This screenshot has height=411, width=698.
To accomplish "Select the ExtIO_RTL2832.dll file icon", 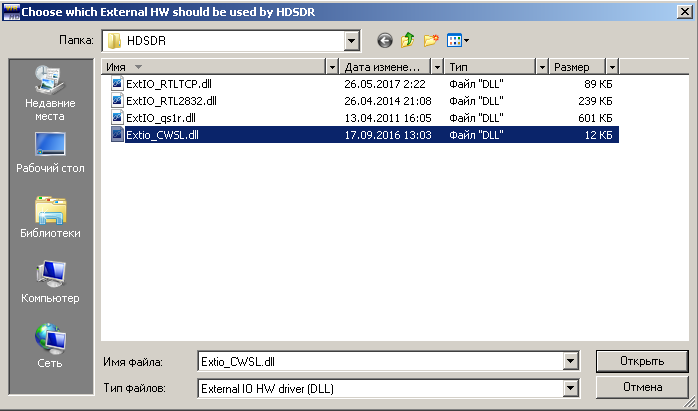I will [117, 101].
